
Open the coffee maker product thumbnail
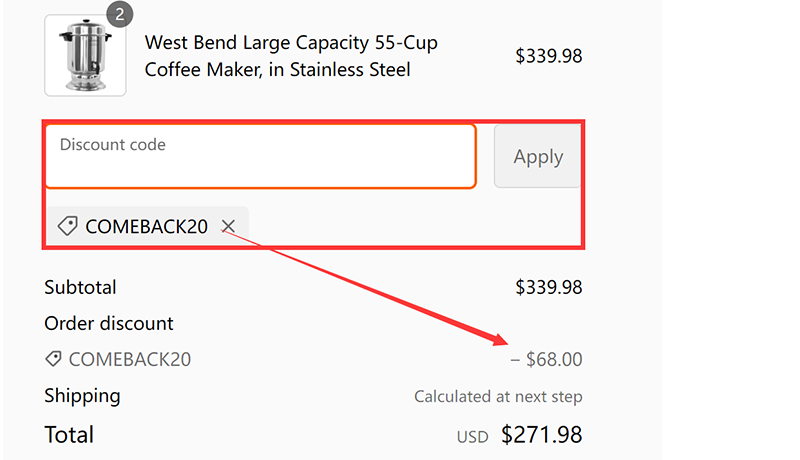[x=85, y=56]
